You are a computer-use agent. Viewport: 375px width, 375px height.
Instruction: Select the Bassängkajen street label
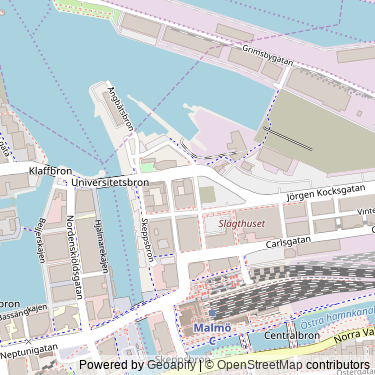point(24,312)
